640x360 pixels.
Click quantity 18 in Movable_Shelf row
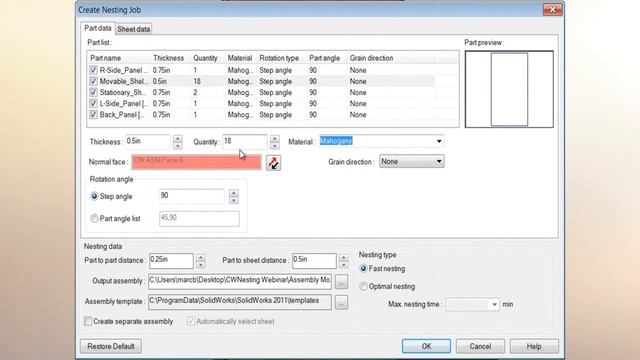197,81
